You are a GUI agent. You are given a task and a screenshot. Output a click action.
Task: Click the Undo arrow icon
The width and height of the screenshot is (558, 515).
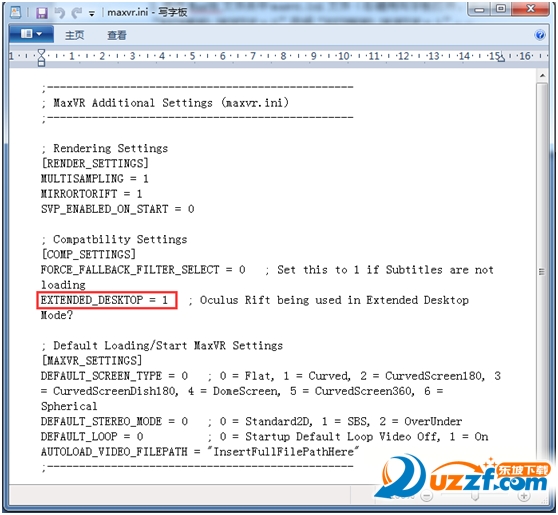(x=60, y=13)
